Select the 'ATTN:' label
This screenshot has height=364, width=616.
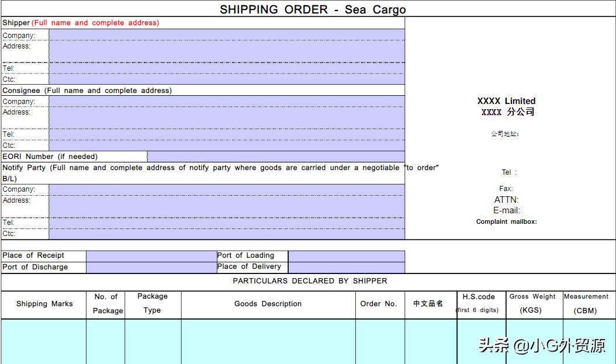point(506,199)
